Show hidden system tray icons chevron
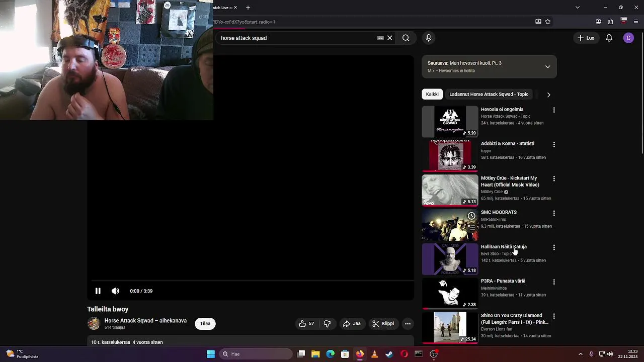The height and width of the screenshot is (362, 644). point(581,354)
